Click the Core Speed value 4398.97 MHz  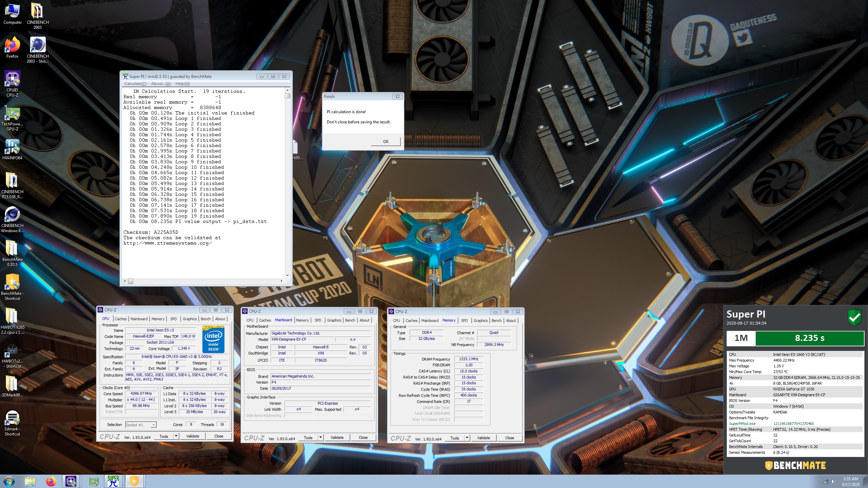(x=141, y=394)
